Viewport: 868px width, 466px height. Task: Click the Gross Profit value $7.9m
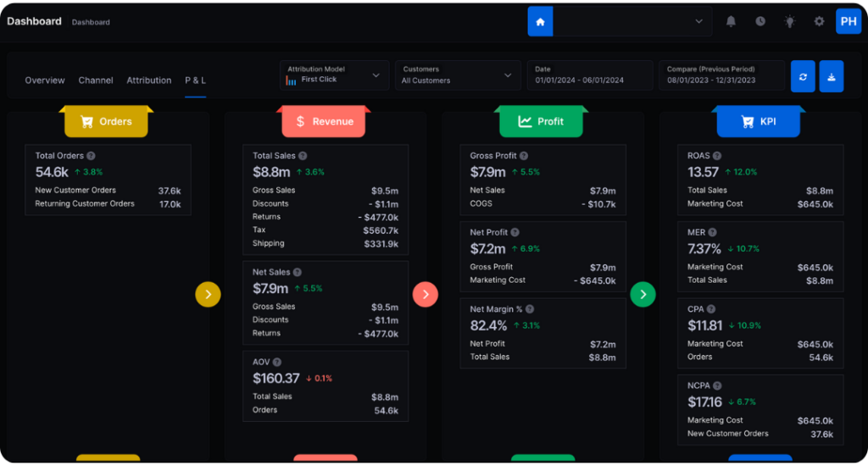click(487, 172)
